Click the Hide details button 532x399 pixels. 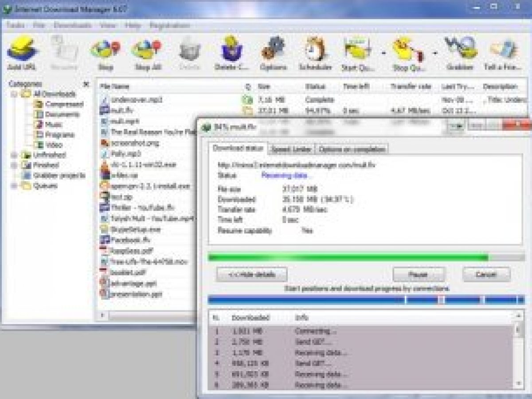(252, 274)
